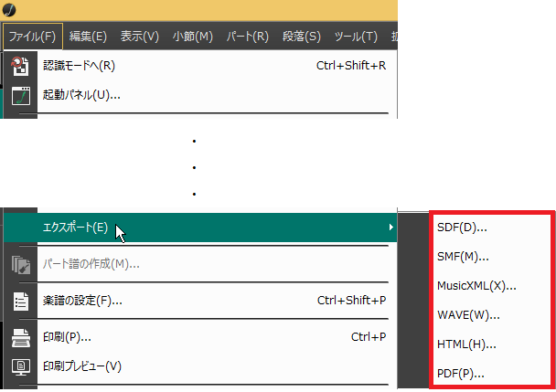Choose WAVE(W)... export option
Screen dimensions: 556x392
(467, 314)
